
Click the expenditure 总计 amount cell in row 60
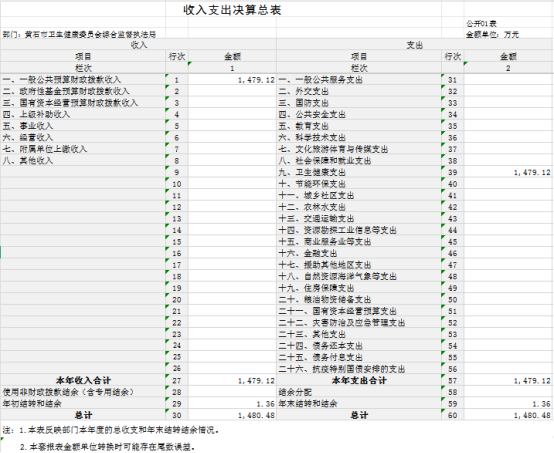[x=508, y=415]
